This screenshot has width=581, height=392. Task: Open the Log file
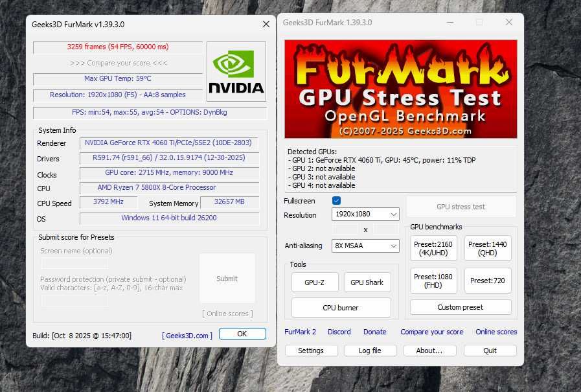pyautogui.click(x=370, y=351)
